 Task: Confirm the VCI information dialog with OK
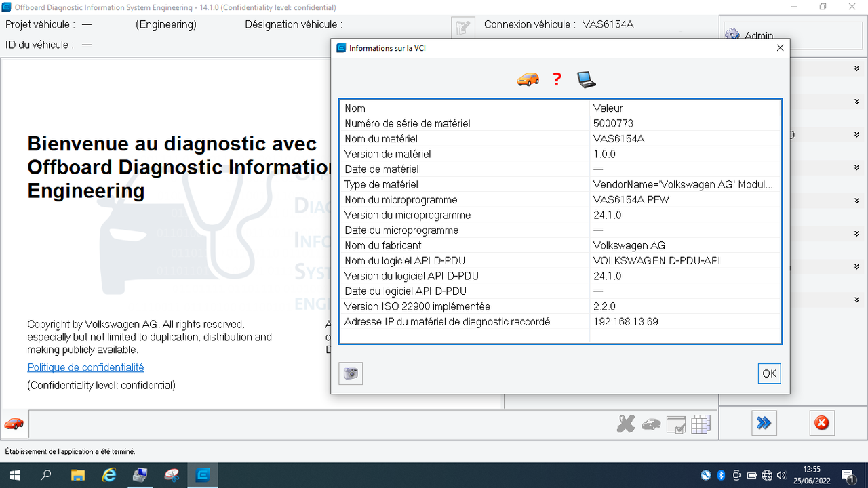[x=769, y=373]
